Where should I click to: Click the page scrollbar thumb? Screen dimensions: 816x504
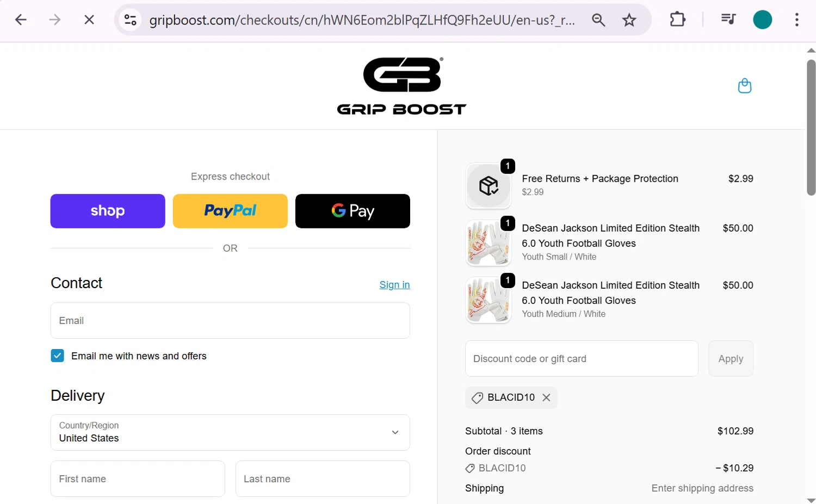point(811,127)
